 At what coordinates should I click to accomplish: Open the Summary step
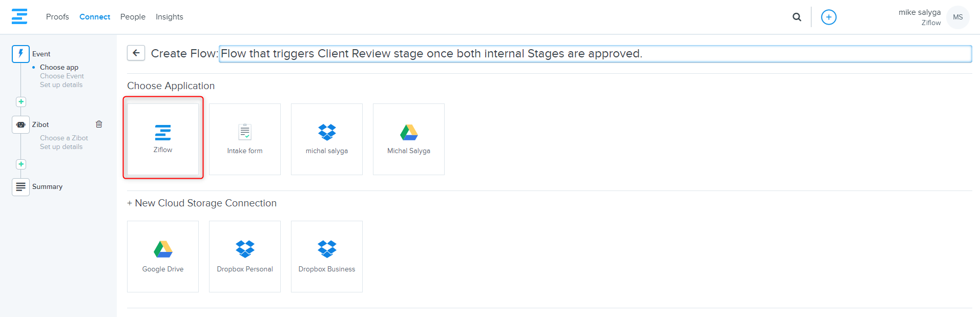pos(48,186)
